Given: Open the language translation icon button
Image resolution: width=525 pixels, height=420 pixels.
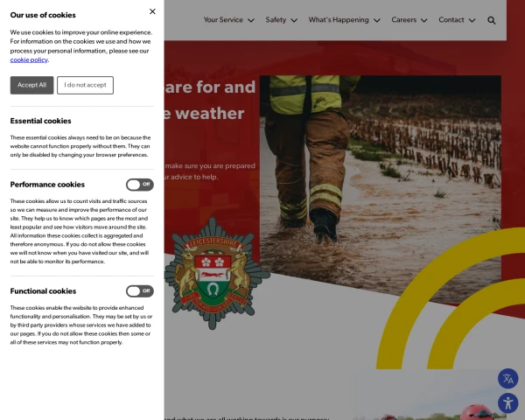Looking at the screenshot, I should (507, 379).
